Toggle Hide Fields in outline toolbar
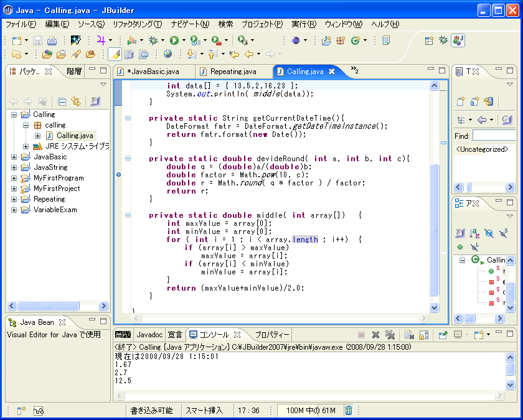523x420 pixels. [x=489, y=233]
